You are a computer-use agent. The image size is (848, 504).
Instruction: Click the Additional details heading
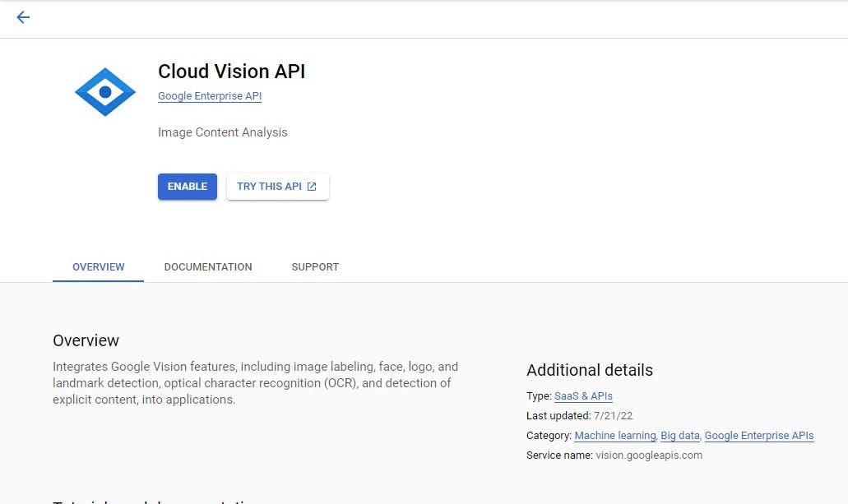click(590, 371)
